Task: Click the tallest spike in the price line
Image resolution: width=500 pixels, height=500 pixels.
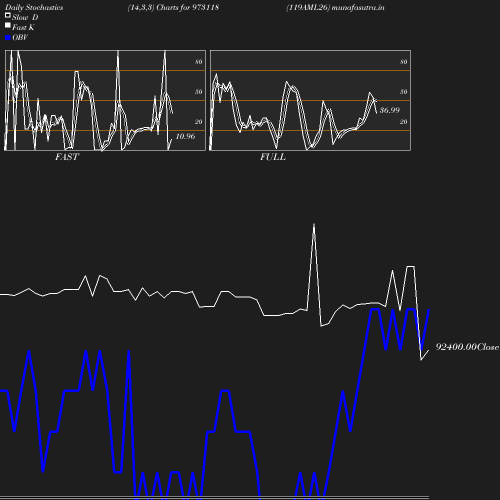Action: click(x=314, y=225)
